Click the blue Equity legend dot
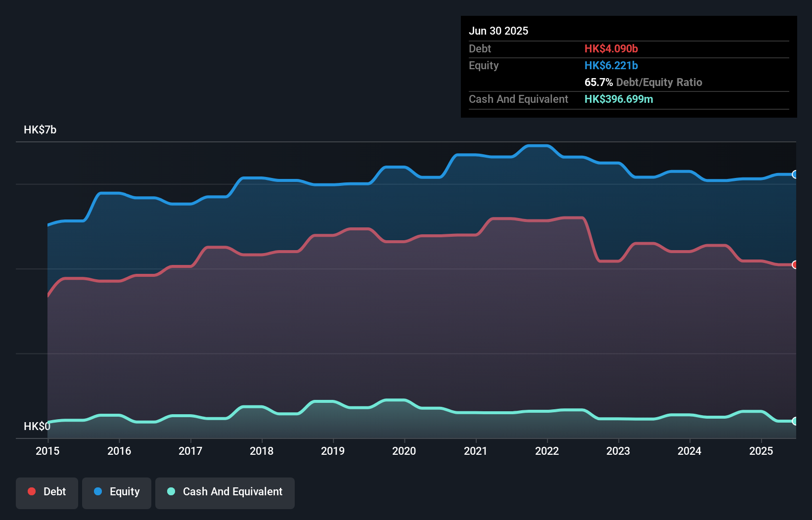The width and height of the screenshot is (812, 520). pos(98,491)
